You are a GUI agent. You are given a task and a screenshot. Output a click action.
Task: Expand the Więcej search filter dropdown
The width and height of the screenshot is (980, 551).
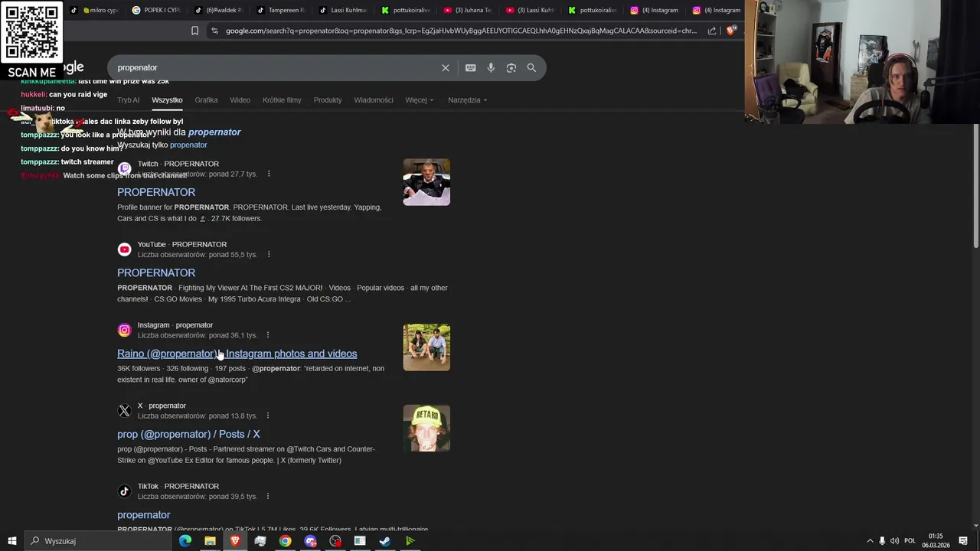click(420, 100)
